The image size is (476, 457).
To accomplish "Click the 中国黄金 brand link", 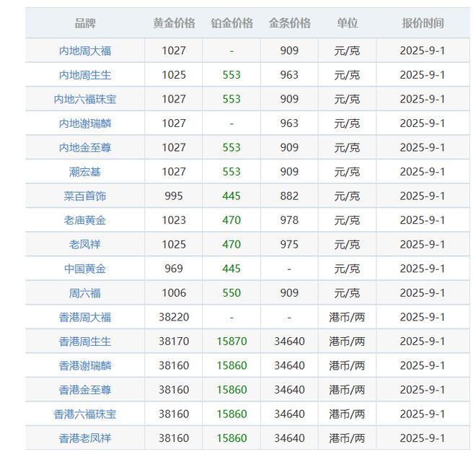I will click(85, 269).
